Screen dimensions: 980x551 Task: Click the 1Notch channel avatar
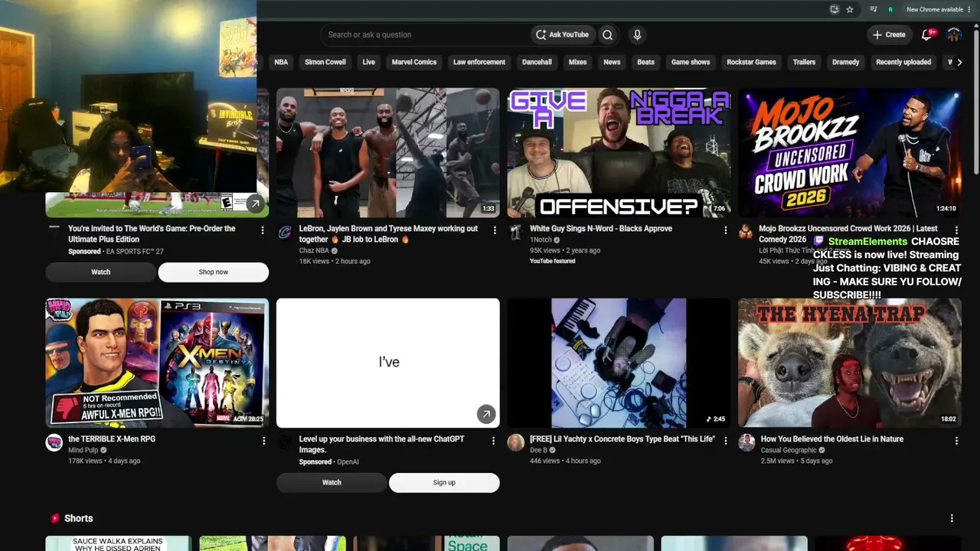(x=515, y=232)
